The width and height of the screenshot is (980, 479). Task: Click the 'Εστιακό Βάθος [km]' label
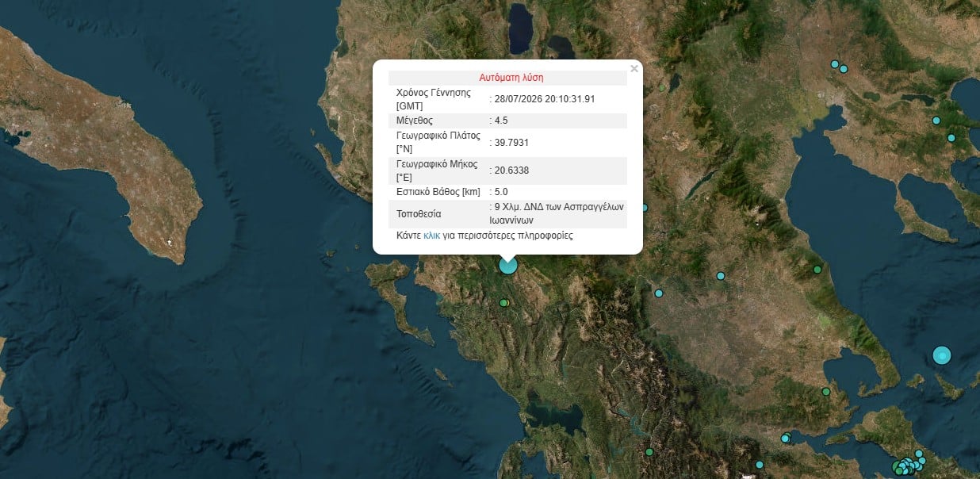[x=438, y=192]
